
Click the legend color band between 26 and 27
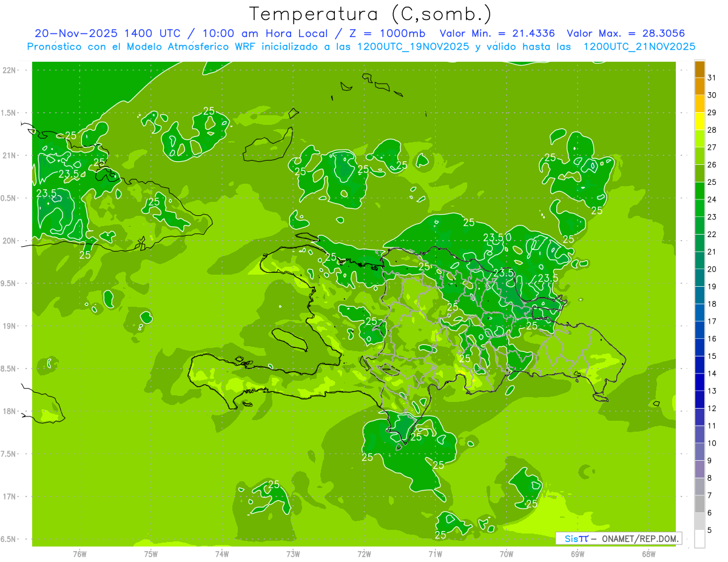[x=699, y=156]
